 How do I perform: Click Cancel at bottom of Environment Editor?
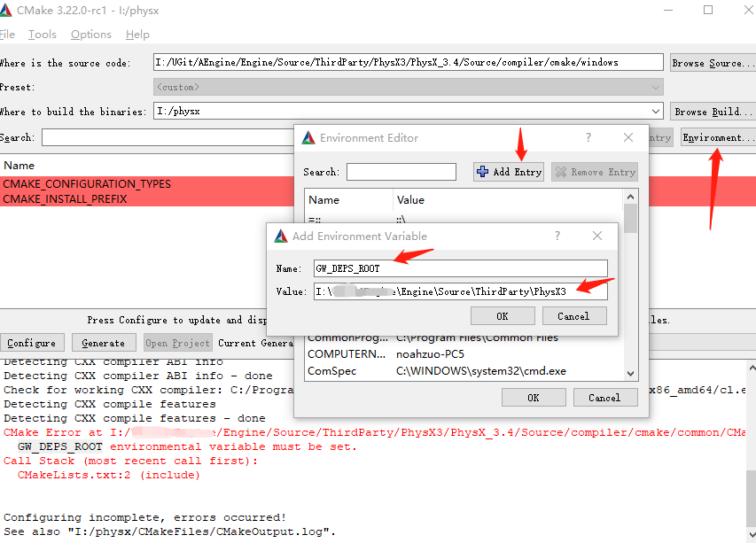(604, 398)
